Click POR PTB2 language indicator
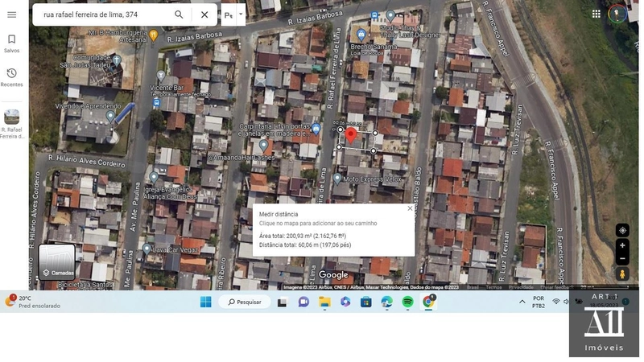The height and width of the screenshot is (362, 644). click(x=539, y=302)
